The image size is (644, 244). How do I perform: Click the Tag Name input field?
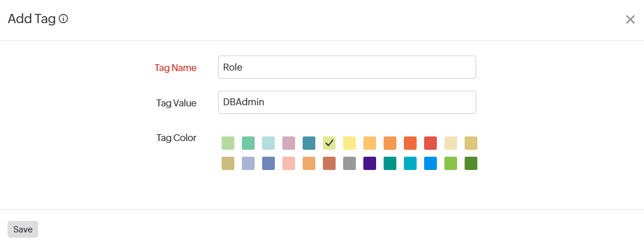(x=347, y=67)
